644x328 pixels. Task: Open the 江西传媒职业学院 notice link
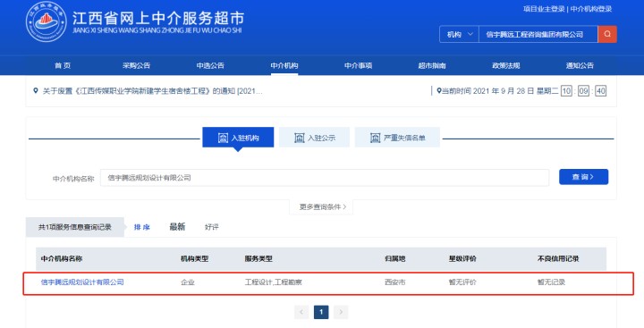coord(152,91)
